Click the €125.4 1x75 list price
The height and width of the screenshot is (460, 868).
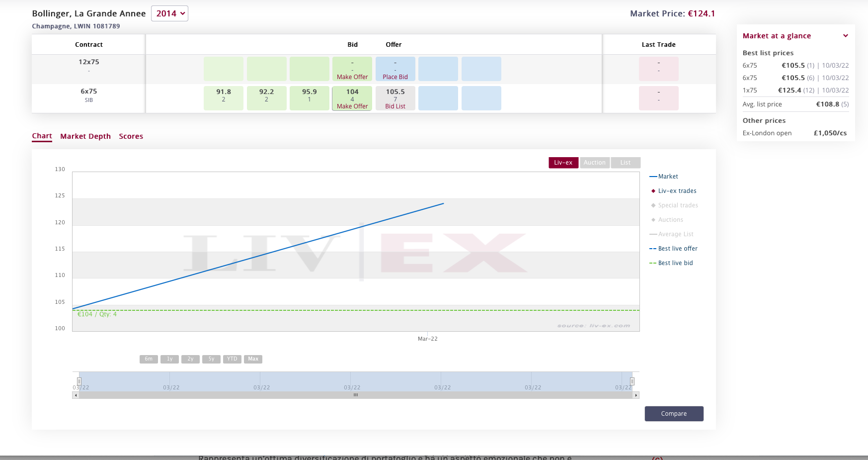789,91
